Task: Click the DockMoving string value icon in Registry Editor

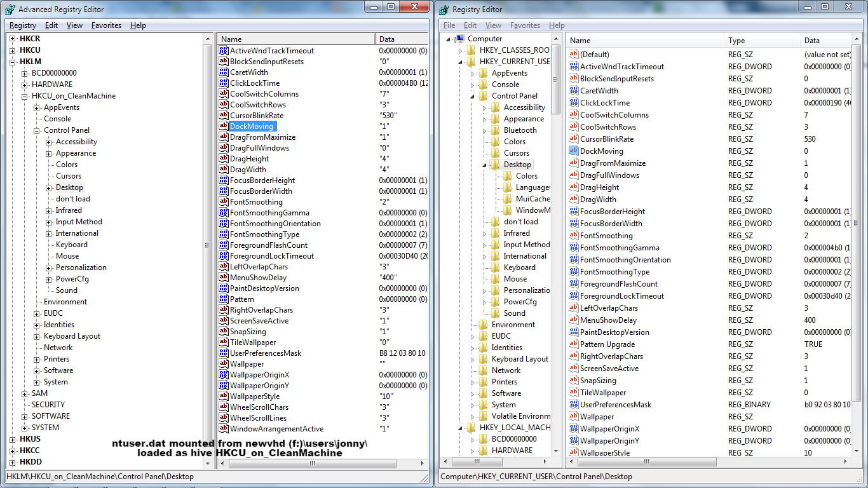Action: [x=574, y=151]
